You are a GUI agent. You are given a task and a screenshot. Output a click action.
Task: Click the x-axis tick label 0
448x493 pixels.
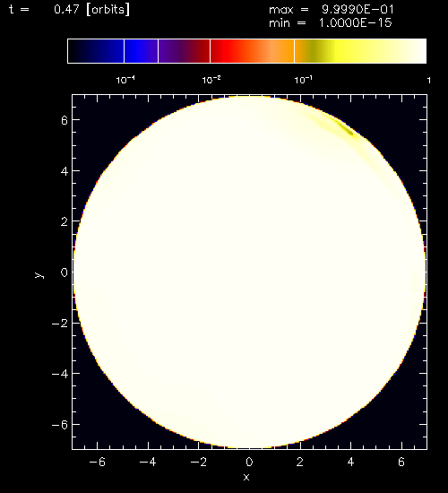point(249,462)
